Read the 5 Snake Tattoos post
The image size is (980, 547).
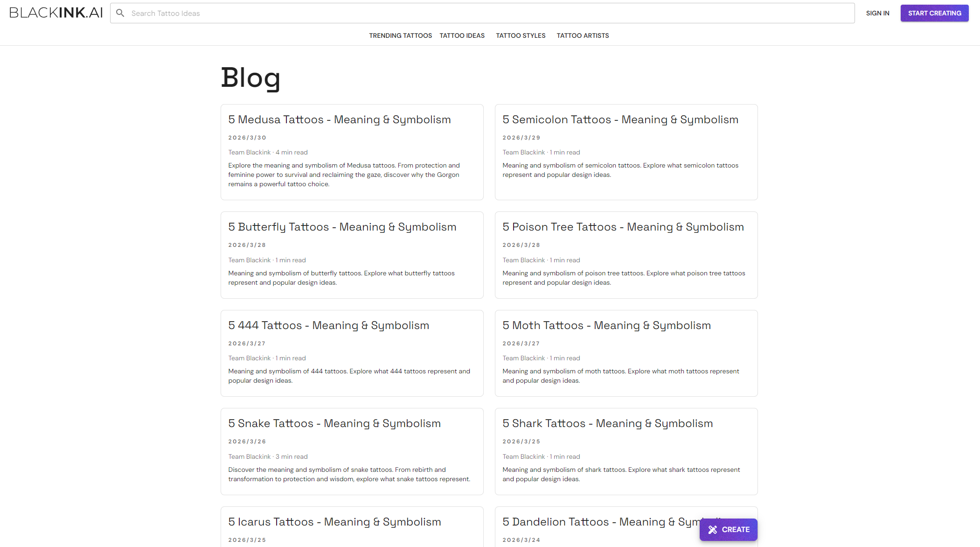[x=334, y=424]
